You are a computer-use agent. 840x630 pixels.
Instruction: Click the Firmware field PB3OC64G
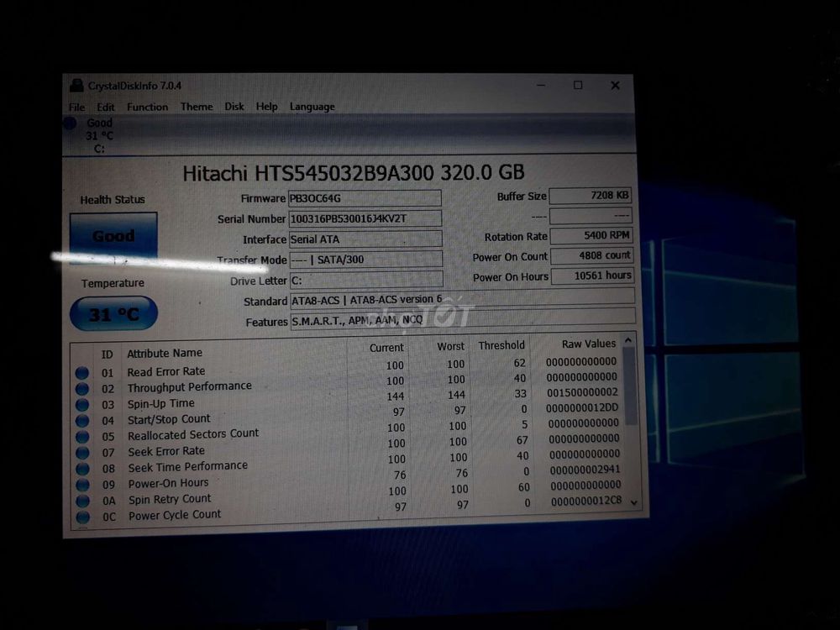[365, 198]
